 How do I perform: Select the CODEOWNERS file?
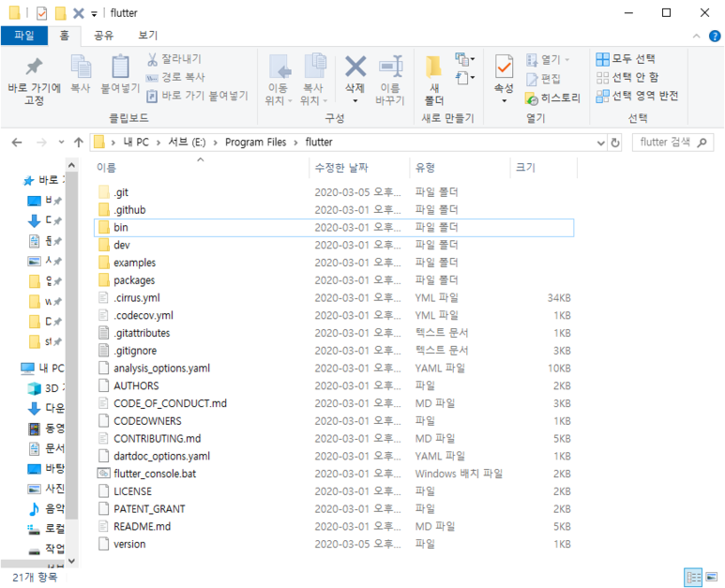[x=334, y=421]
